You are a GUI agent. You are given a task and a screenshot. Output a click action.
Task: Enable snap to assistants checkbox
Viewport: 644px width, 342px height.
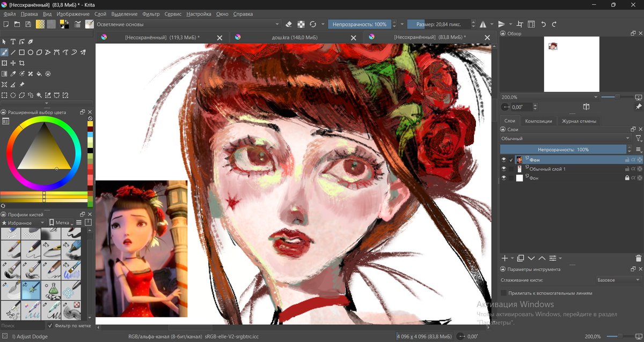coord(503,293)
